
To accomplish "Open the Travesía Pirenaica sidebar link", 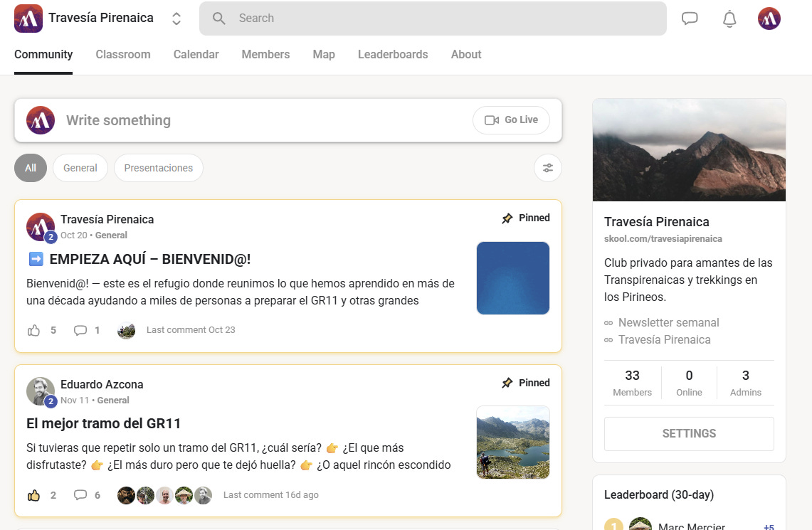I will click(x=665, y=339).
